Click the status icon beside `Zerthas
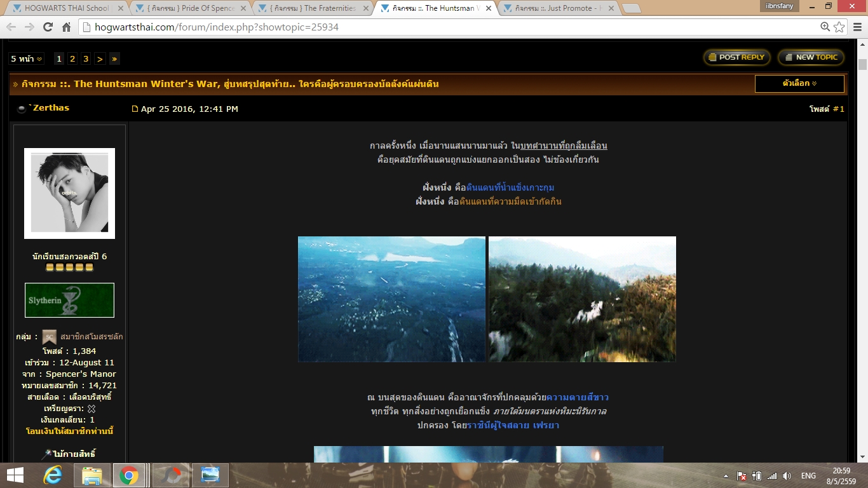This screenshot has width=868, height=488. (x=22, y=109)
